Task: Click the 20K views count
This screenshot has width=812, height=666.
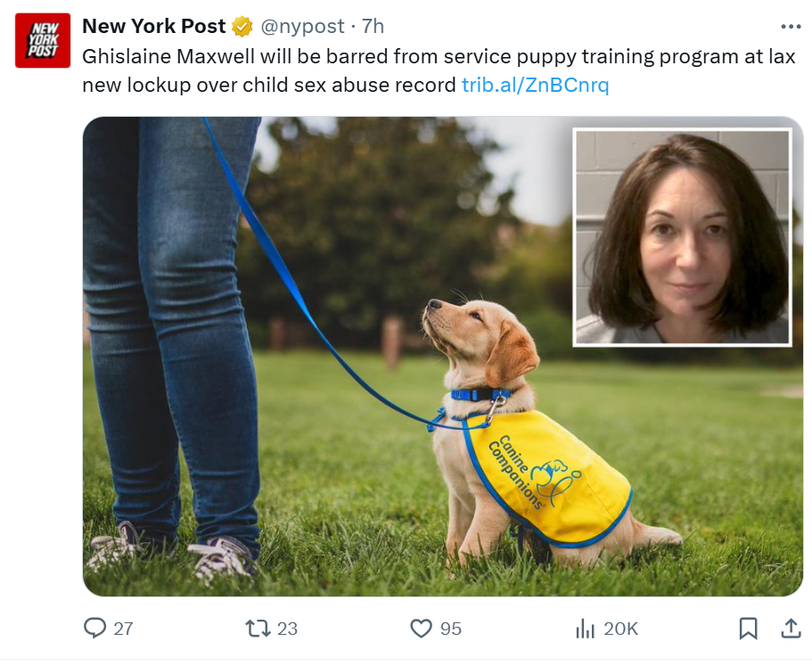Action: click(621, 629)
